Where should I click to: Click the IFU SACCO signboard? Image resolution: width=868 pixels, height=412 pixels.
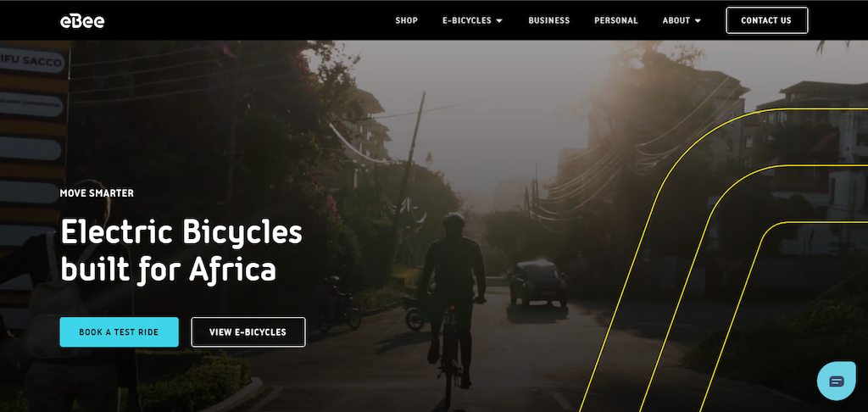(x=34, y=60)
